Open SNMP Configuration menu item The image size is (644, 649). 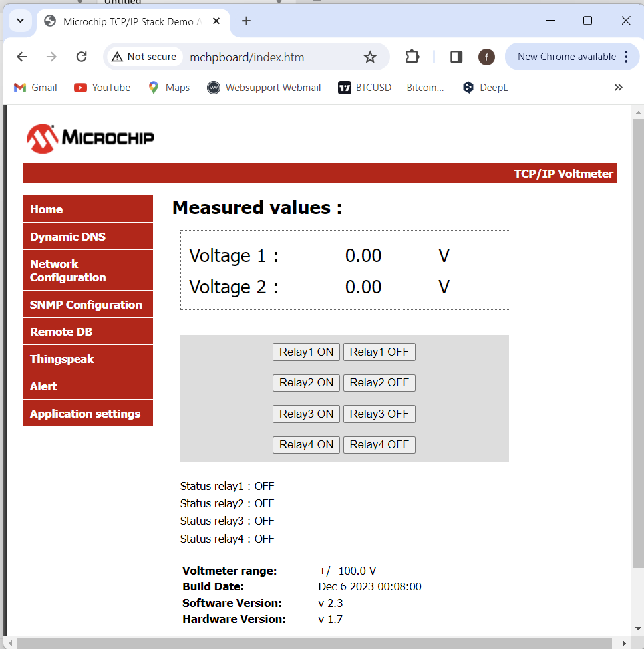(x=88, y=305)
